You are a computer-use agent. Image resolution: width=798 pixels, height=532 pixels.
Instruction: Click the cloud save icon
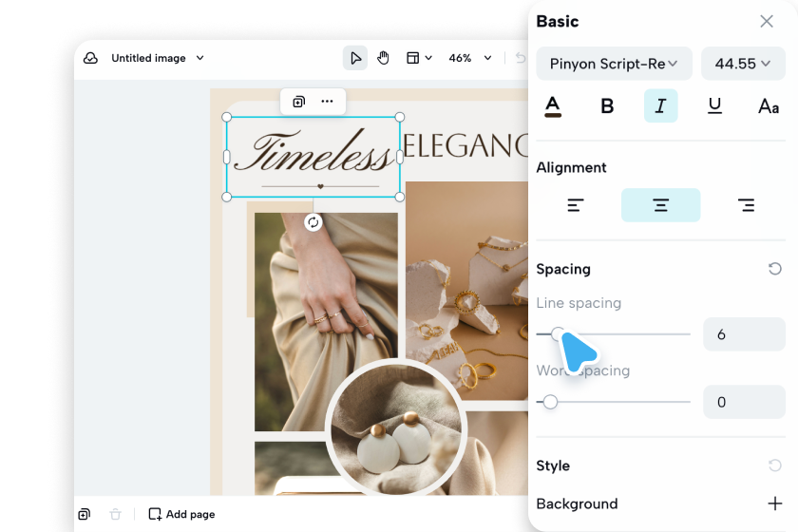click(90, 58)
